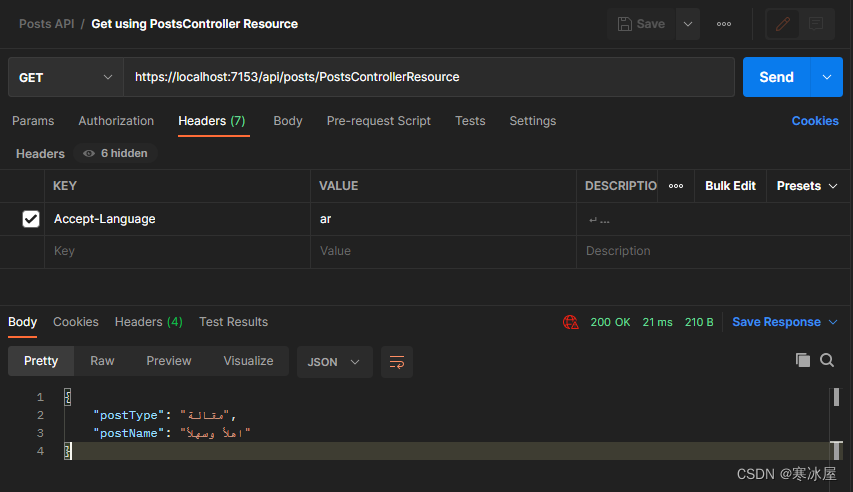The height and width of the screenshot is (492, 853).
Task: Select the Headers (7) request tab
Action: pyautogui.click(x=212, y=121)
